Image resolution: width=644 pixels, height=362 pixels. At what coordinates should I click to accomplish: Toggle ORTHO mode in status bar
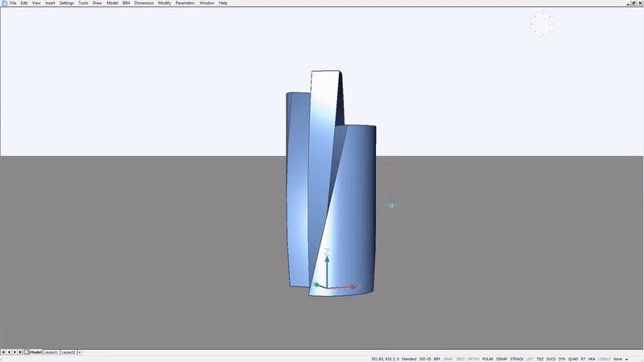473,359
